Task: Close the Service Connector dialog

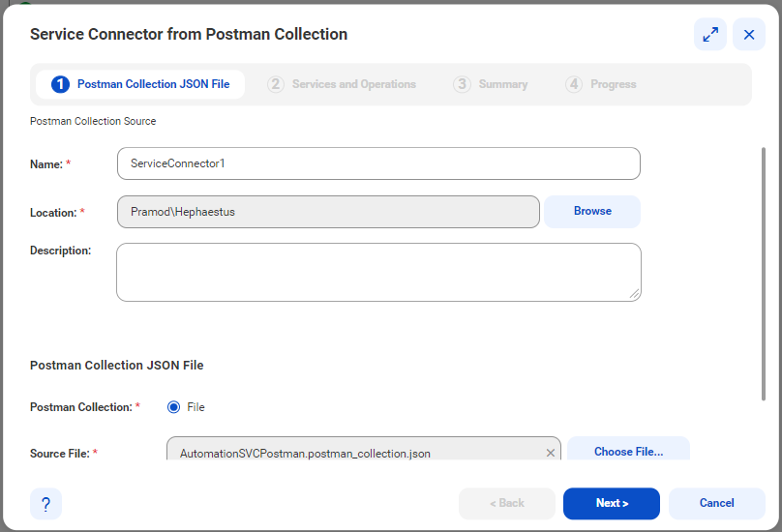Action: coord(748,35)
